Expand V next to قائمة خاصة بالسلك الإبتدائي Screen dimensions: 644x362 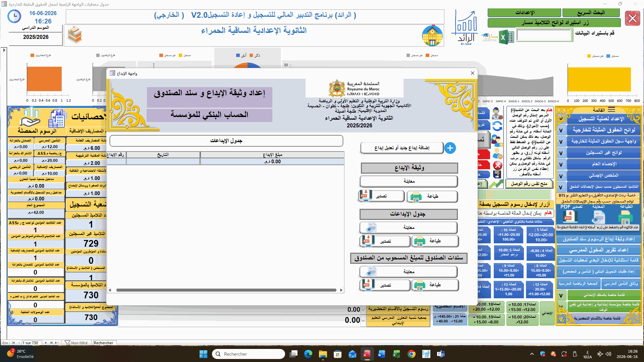pyautogui.click(x=561, y=295)
